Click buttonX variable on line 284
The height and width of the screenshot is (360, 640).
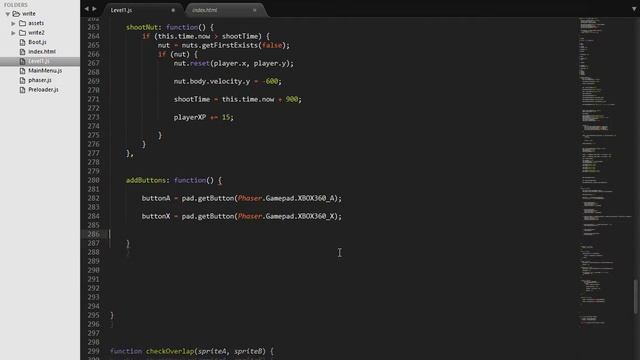pyautogui.click(x=156, y=216)
